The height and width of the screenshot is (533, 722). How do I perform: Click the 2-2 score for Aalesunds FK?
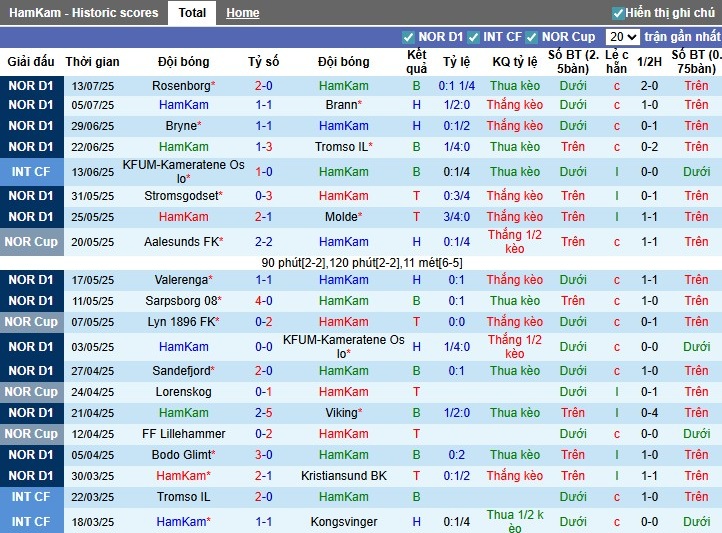click(x=264, y=242)
